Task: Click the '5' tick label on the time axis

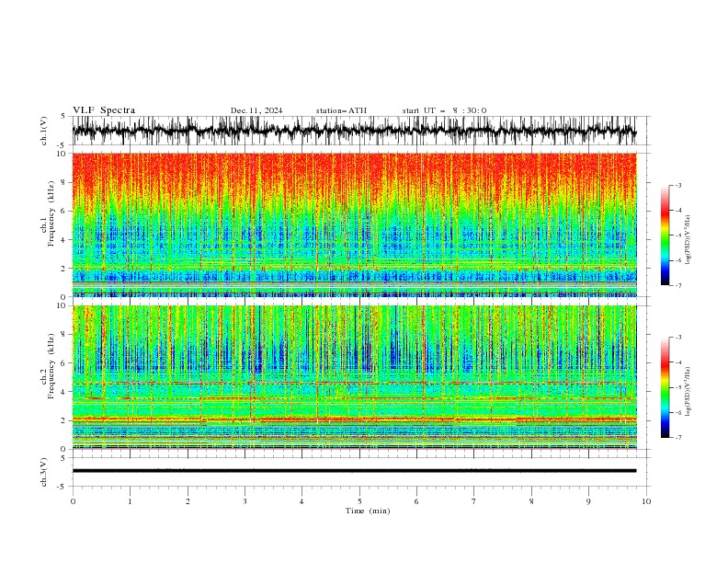Action: coord(359,501)
